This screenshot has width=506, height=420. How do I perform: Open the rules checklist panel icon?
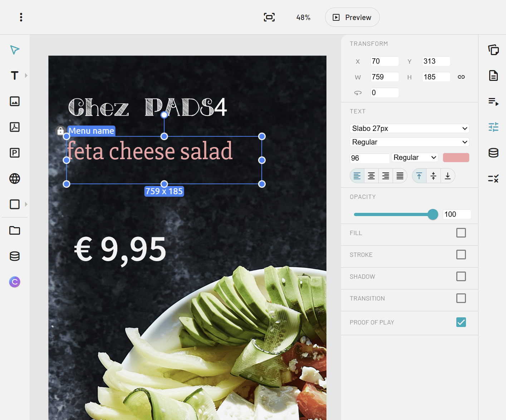click(493, 179)
